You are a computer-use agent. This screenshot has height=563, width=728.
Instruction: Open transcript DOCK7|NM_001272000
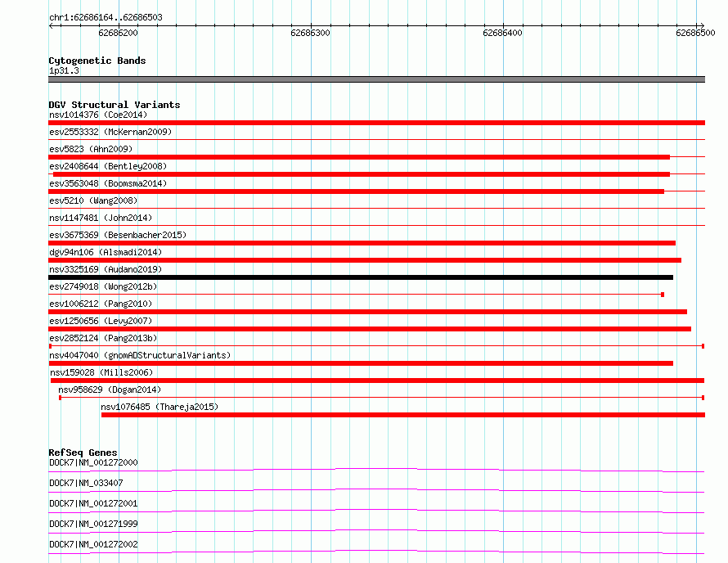(x=93, y=462)
